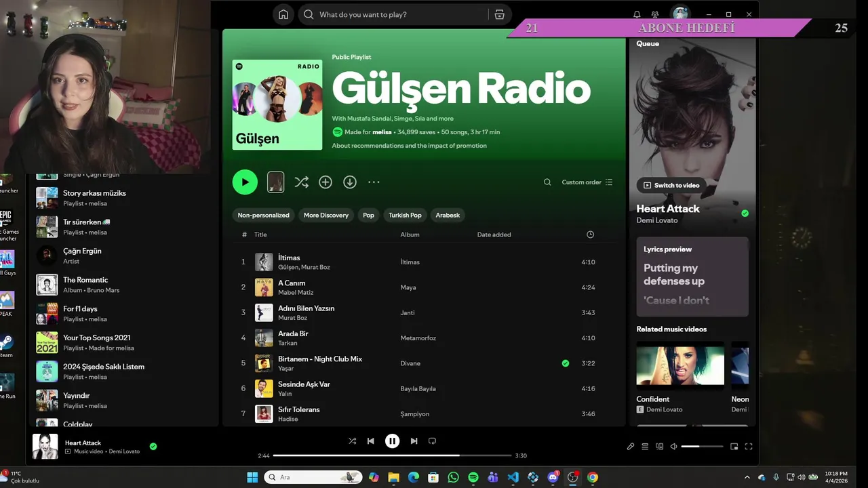Add Gülşen Radio to Your Library
The height and width of the screenshot is (488, 868).
(325, 182)
